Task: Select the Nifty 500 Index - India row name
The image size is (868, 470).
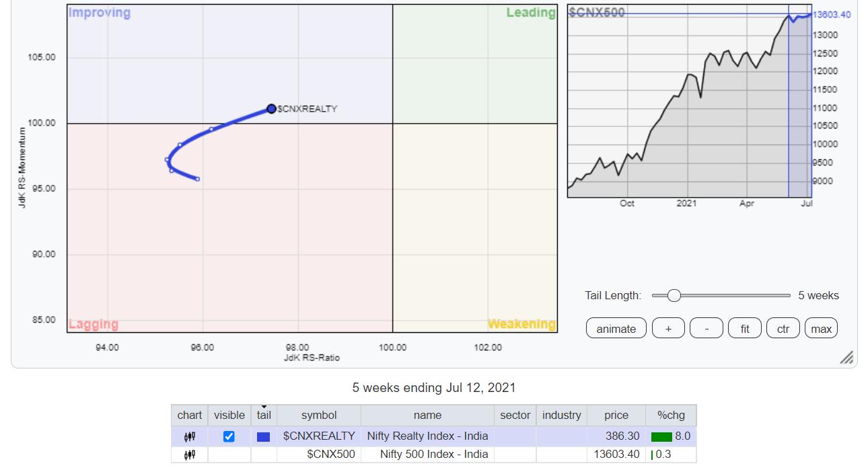Action: pyautogui.click(x=427, y=455)
